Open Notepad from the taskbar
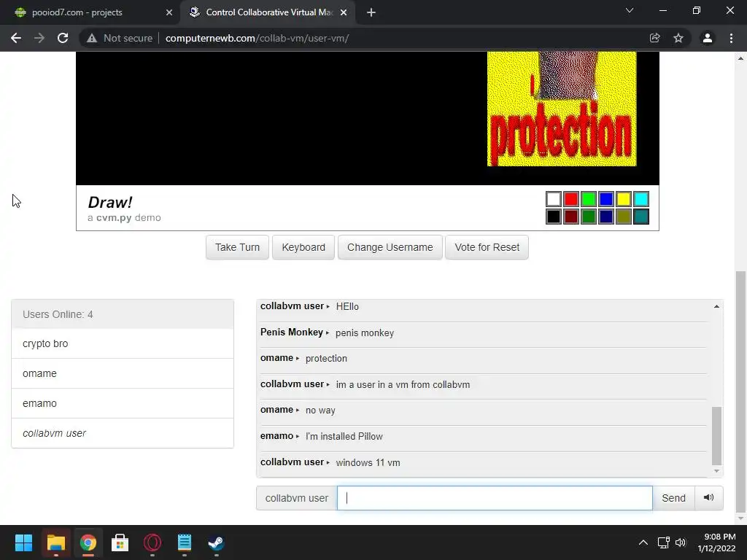The image size is (747, 560). pos(185,542)
